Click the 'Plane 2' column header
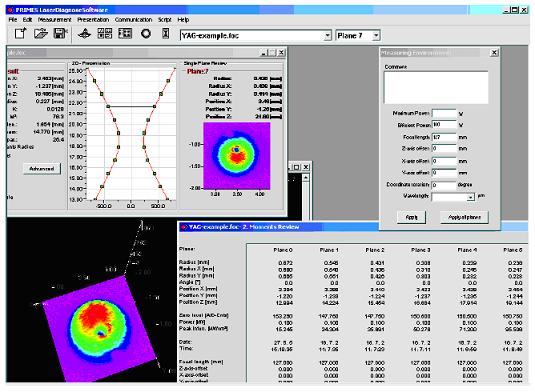The image size is (535, 392). pyautogui.click(x=375, y=250)
